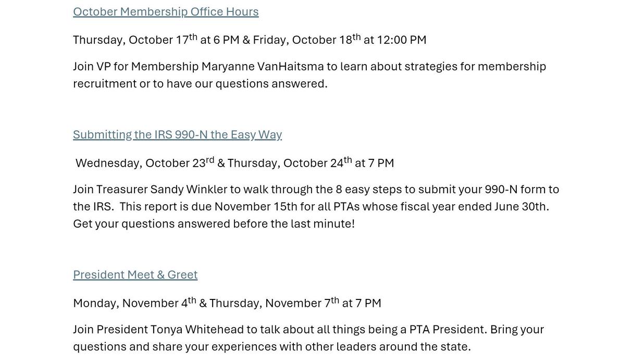Click the Wednesday, October 23rd date text
This screenshot has height=364, width=632.
pyautogui.click(x=145, y=162)
